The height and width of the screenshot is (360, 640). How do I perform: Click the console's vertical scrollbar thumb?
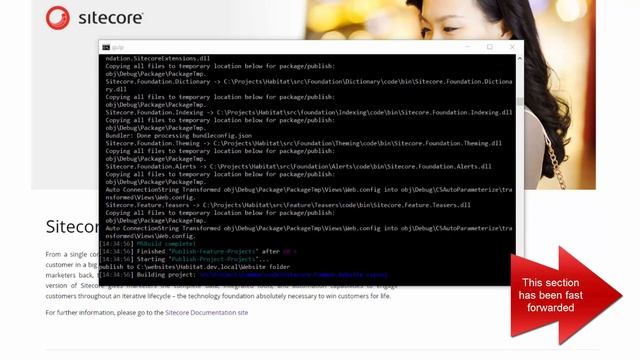coord(520,102)
